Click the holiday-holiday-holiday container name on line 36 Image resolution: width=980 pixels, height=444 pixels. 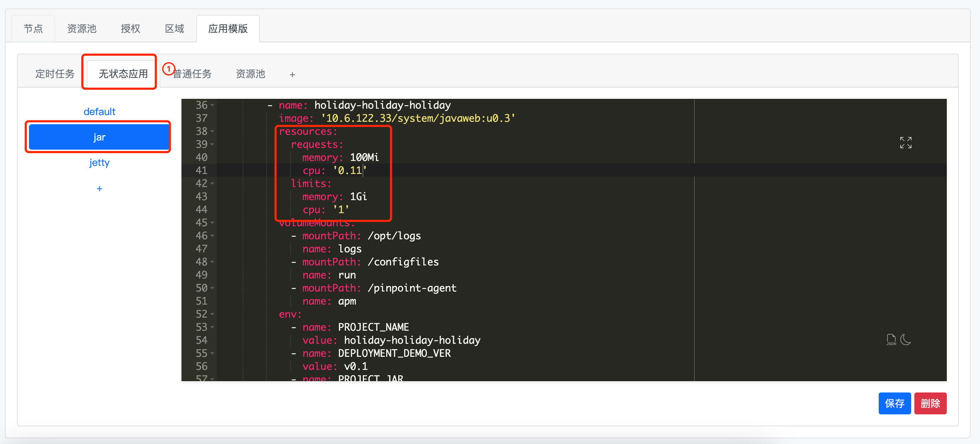coord(382,106)
